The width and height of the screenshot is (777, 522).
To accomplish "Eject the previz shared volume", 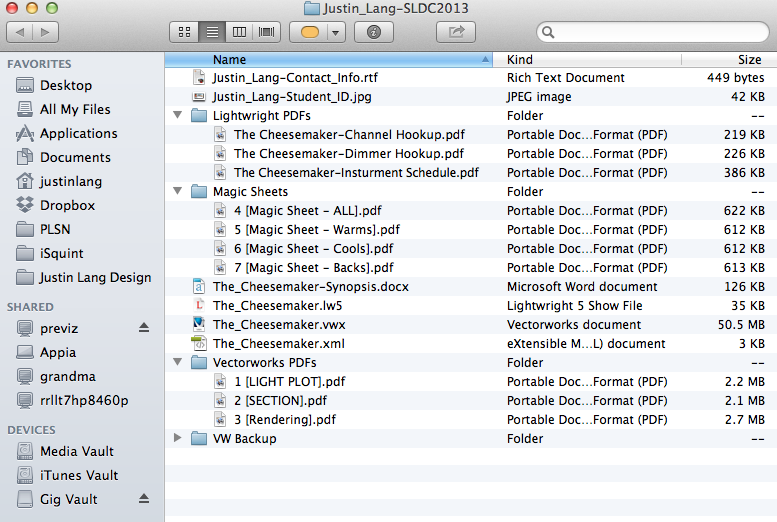I will (144, 328).
